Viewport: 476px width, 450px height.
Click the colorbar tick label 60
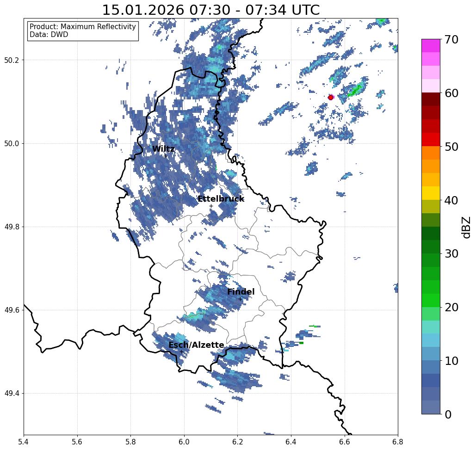[x=451, y=93]
